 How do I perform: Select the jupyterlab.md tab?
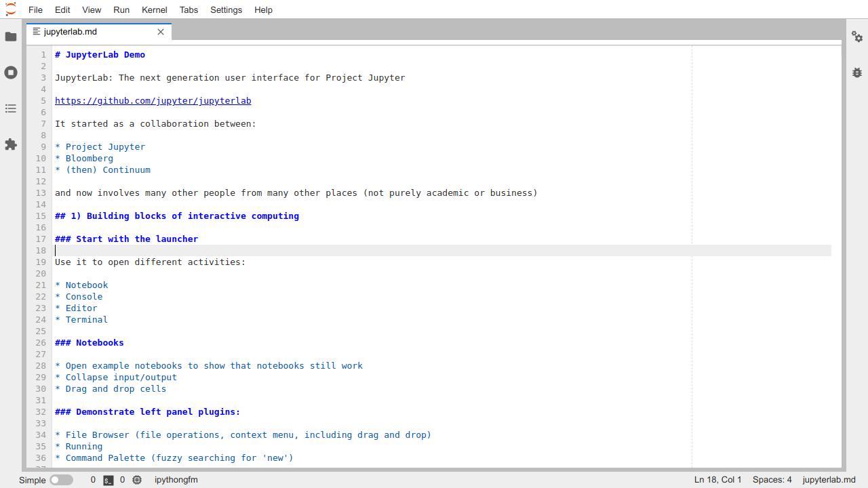(99, 32)
